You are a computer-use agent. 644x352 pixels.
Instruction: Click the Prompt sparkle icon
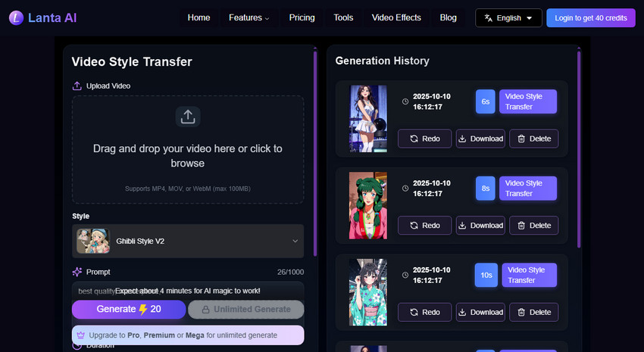point(77,272)
